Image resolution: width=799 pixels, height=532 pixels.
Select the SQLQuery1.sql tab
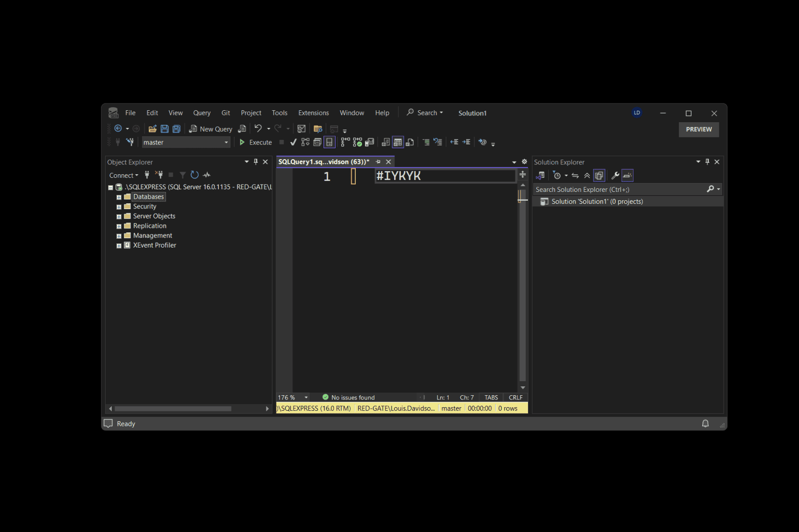(x=324, y=162)
